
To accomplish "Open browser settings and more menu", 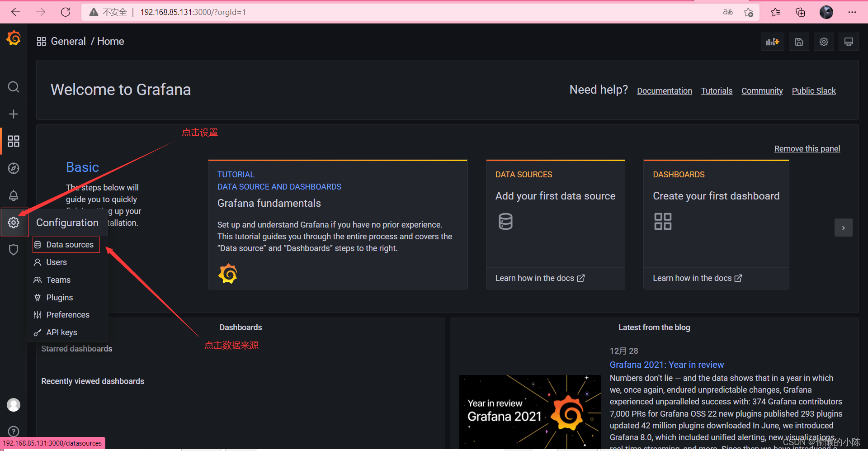I will [852, 12].
